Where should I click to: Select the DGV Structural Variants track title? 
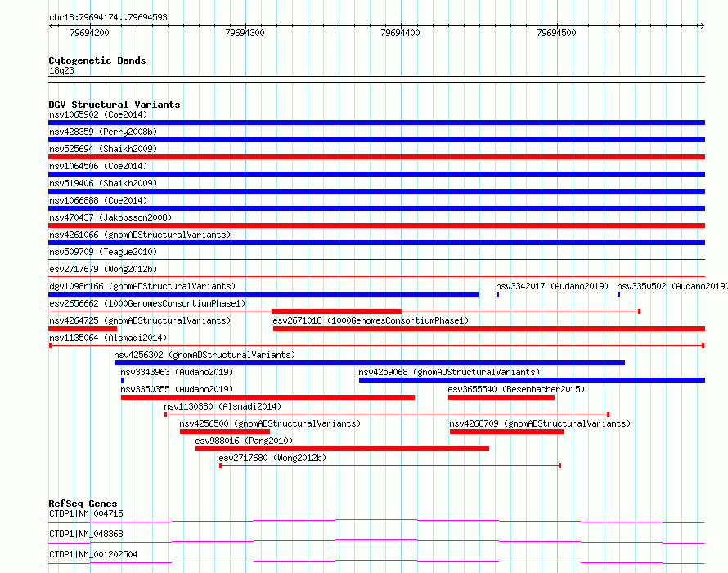115,105
